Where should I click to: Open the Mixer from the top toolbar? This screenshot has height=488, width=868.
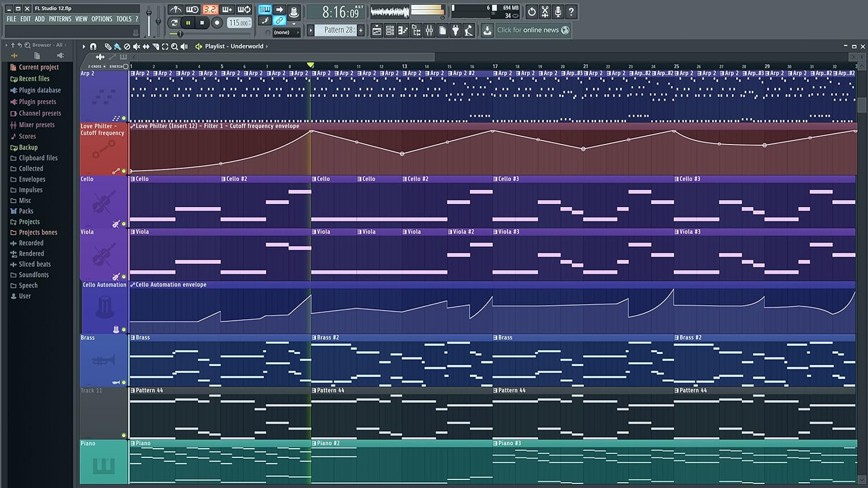pos(429,29)
